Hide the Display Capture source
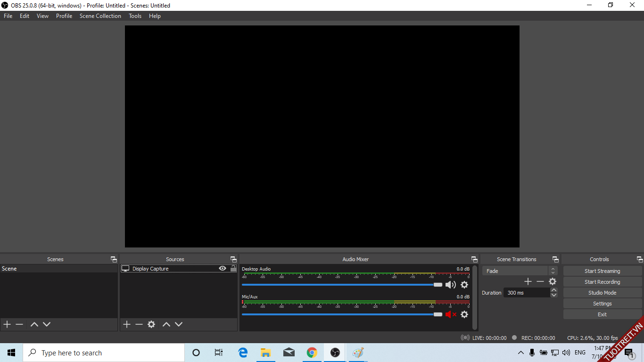644x362 pixels. tap(223, 269)
